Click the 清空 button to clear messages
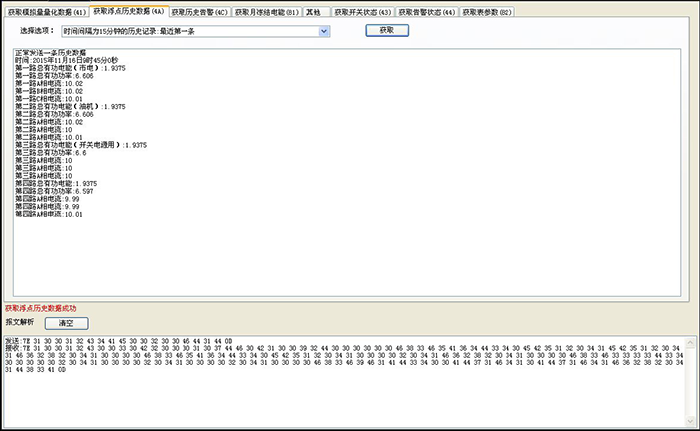Viewport: 700px width, 431px height. pyautogui.click(x=67, y=323)
